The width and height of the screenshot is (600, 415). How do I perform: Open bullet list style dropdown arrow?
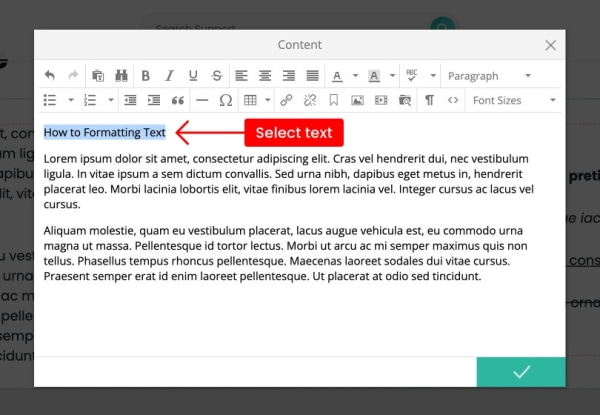pyautogui.click(x=71, y=100)
